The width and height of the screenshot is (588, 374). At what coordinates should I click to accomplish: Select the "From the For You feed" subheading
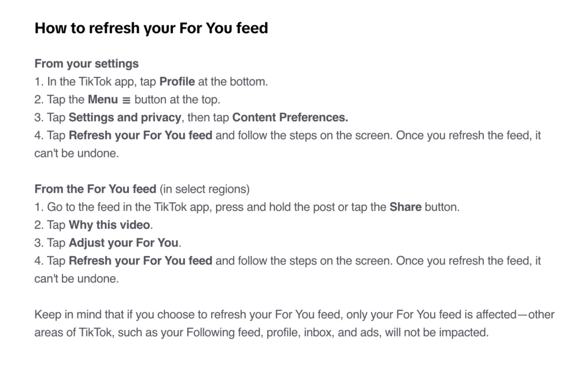pos(95,189)
